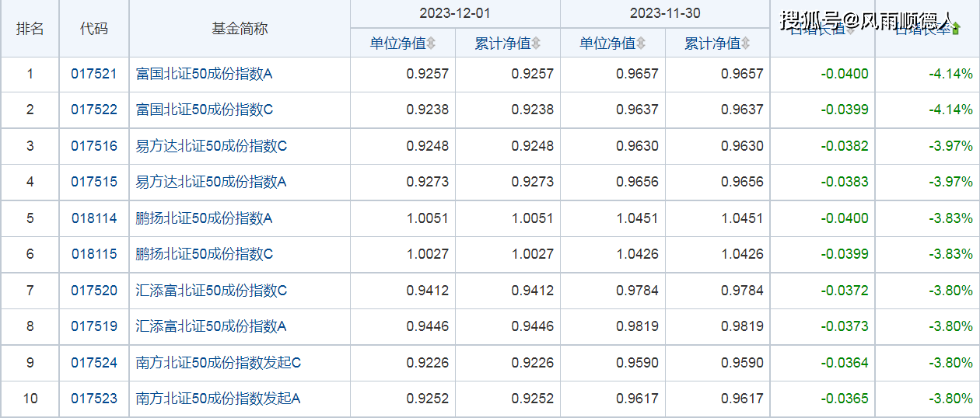Select 11-30 累计净值 0.9656 for 易方达A

(x=742, y=182)
